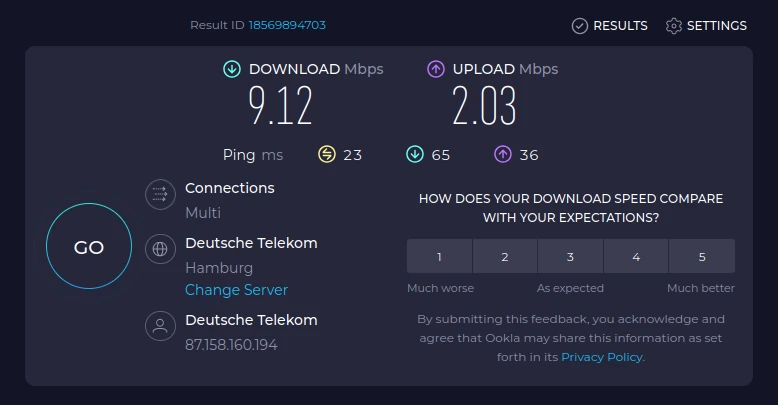Click the Change Server link
The image size is (778, 405).
236,290
